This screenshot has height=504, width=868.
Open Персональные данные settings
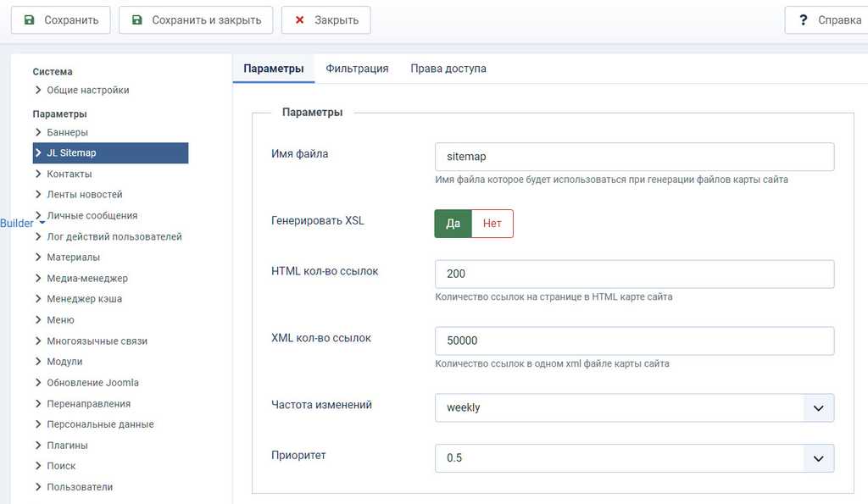click(x=100, y=424)
